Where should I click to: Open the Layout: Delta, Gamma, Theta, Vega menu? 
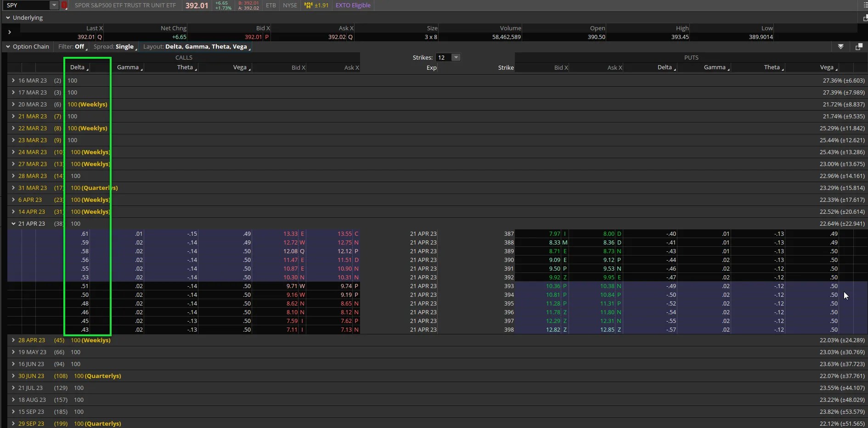tap(197, 46)
